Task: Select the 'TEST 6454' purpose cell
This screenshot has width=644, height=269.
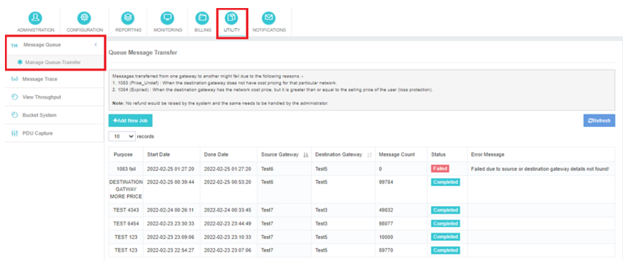Action: 126,224
